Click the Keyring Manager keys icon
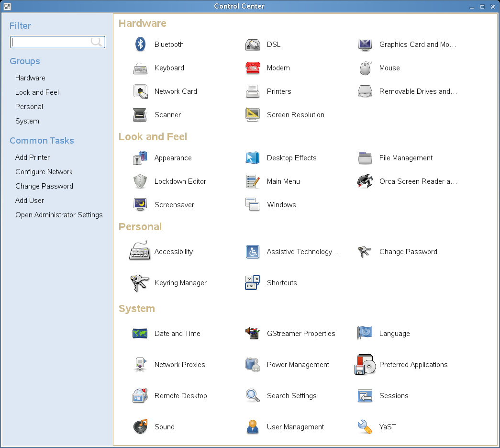The image size is (500, 448). click(x=140, y=283)
